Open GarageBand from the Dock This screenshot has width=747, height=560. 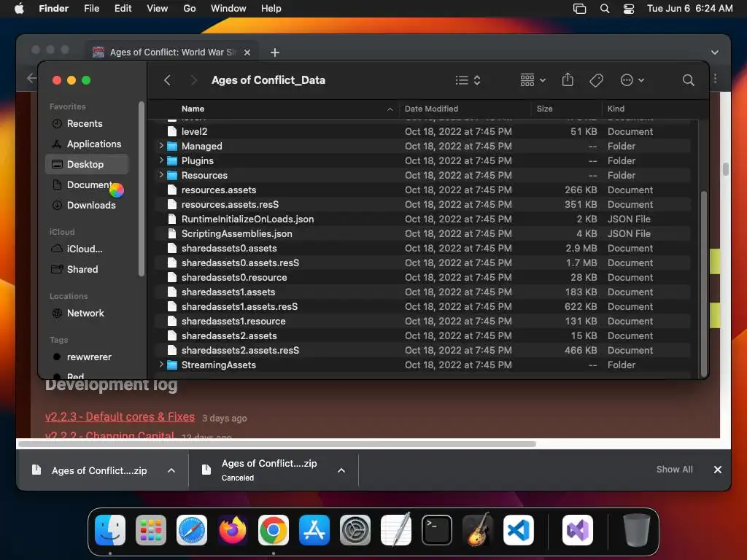[x=478, y=529]
